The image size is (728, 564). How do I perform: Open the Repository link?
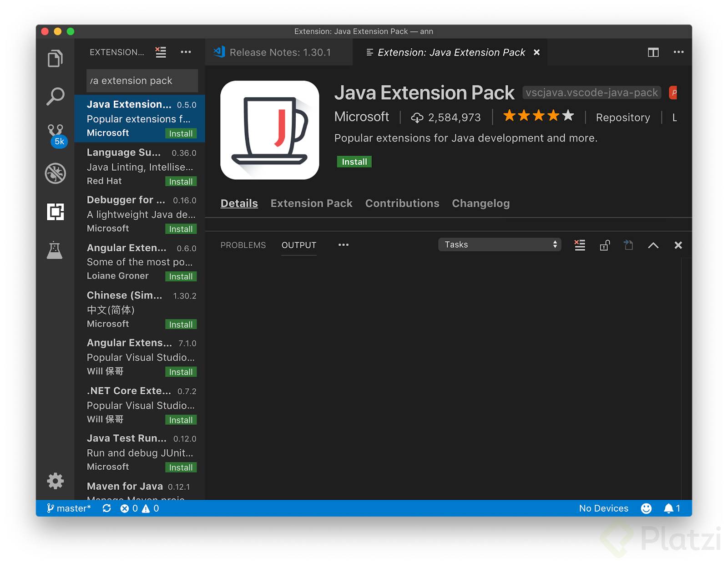click(x=623, y=117)
